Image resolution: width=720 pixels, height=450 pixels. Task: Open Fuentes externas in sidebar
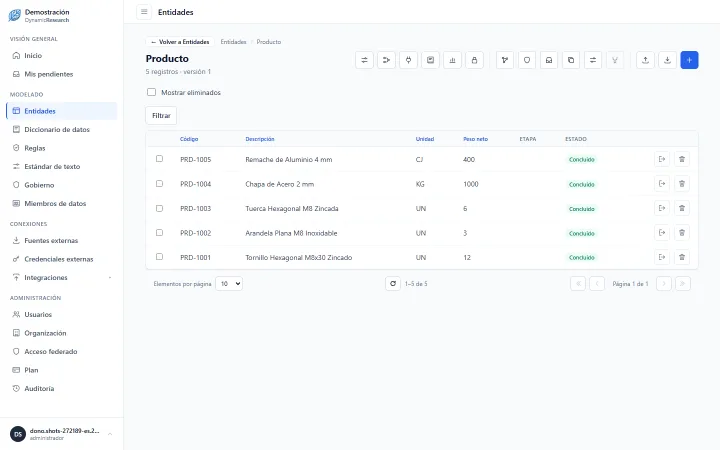coord(62,241)
